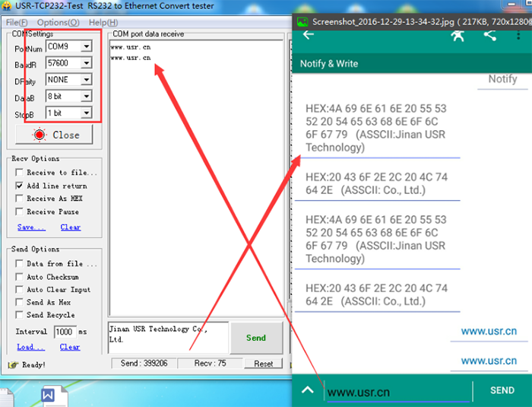532x407 pixels.
Task: Tap the figure icon beside the share icon
Action: click(457, 35)
